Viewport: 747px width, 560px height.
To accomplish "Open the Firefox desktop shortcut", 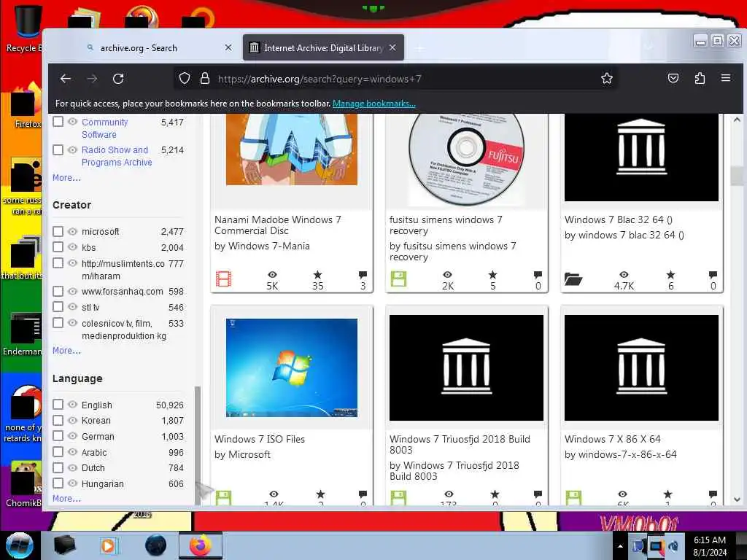I will tap(25, 106).
